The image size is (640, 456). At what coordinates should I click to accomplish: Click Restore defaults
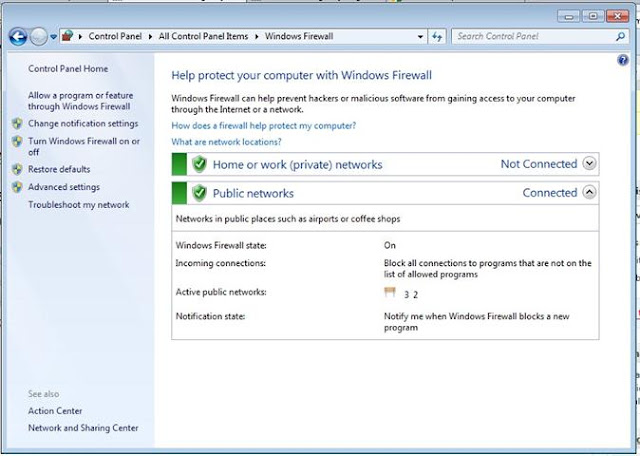[59, 169]
